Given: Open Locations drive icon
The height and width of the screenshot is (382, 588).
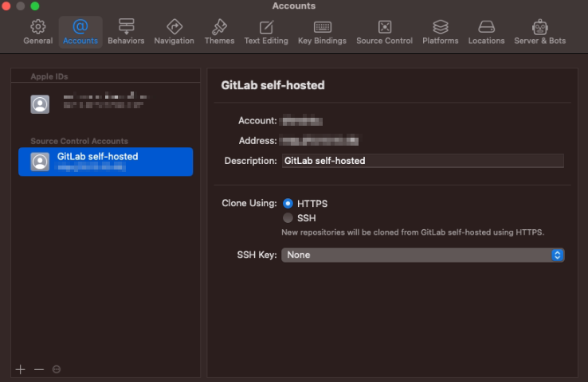Looking at the screenshot, I should (x=486, y=27).
